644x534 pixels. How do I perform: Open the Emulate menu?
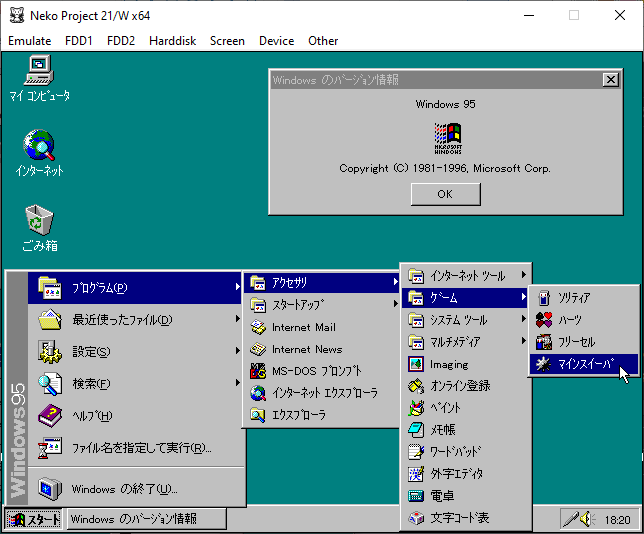[30, 41]
